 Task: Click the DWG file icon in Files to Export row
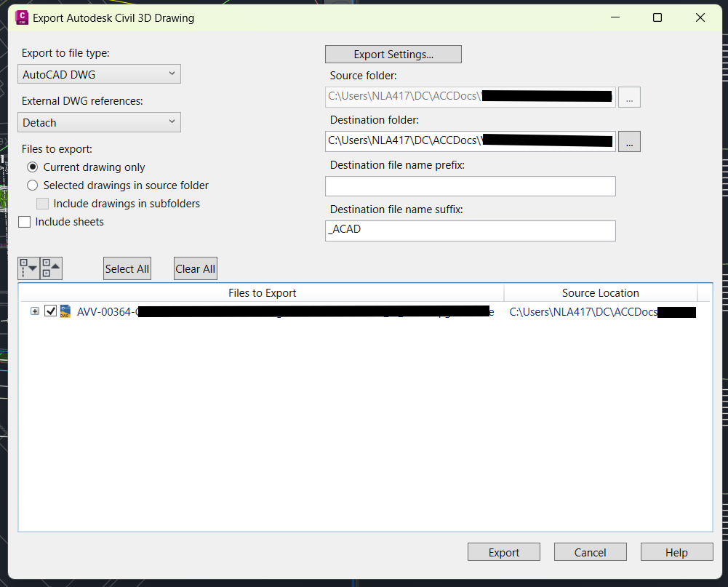(x=65, y=311)
